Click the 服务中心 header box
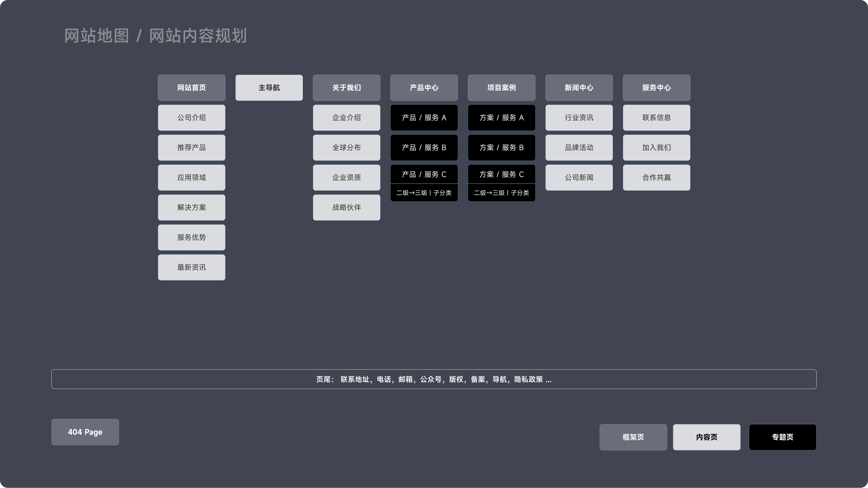This screenshot has height=488, width=868. 657,87
